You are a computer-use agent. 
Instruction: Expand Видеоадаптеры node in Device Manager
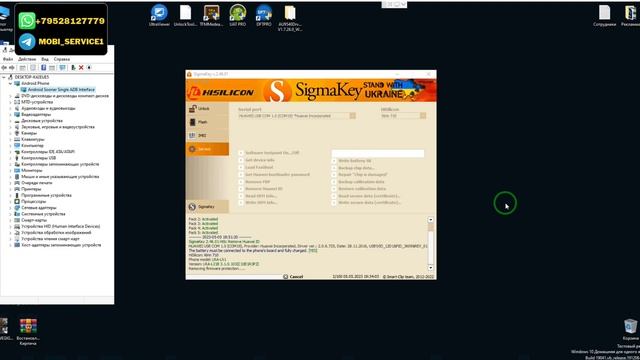click(x=11, y=115)
